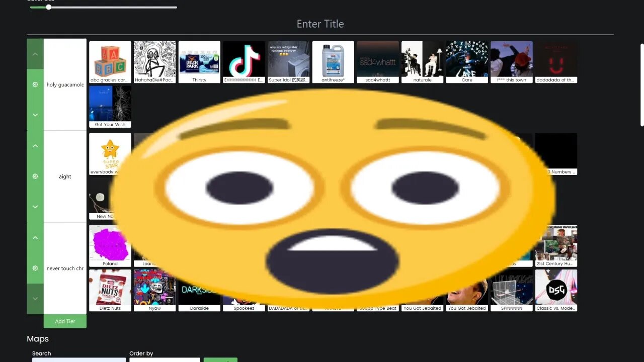Select the Spookeez map label
Image resolution: width=644 pixels, height=362 pixels.
click(244, 308)
